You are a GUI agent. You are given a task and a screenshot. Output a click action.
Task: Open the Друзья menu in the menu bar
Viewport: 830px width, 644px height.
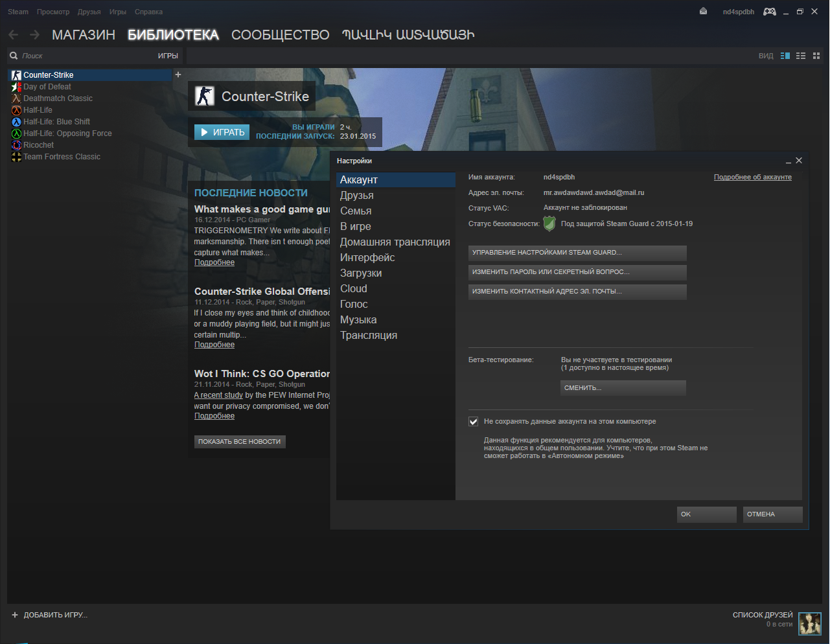click(x=89, y=12)
